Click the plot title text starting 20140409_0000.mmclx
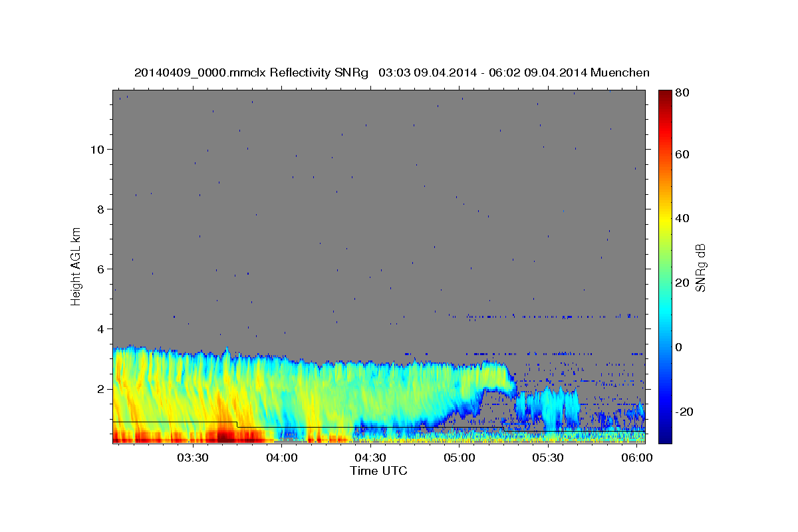Image resolution: width=798 pixels, height=532 pixels. point(392,72)
